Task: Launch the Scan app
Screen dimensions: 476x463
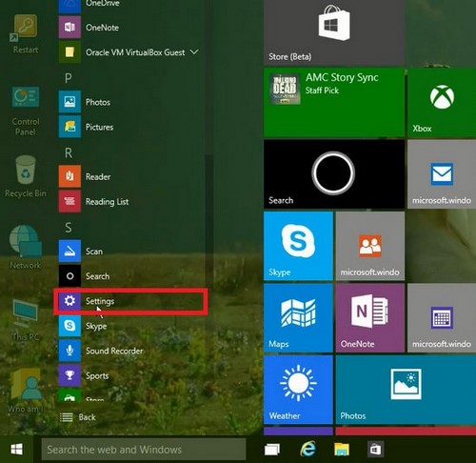Action: (81, 252)
